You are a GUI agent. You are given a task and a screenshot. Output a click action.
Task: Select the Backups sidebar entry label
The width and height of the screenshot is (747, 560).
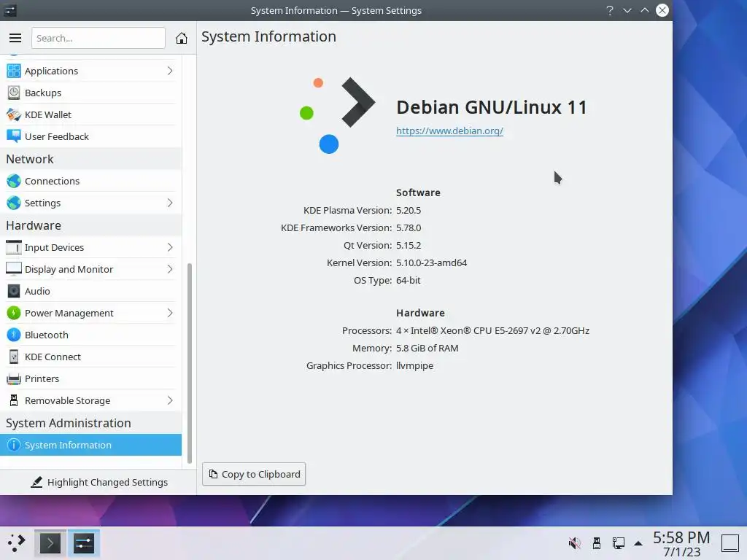tap(43, 93)
